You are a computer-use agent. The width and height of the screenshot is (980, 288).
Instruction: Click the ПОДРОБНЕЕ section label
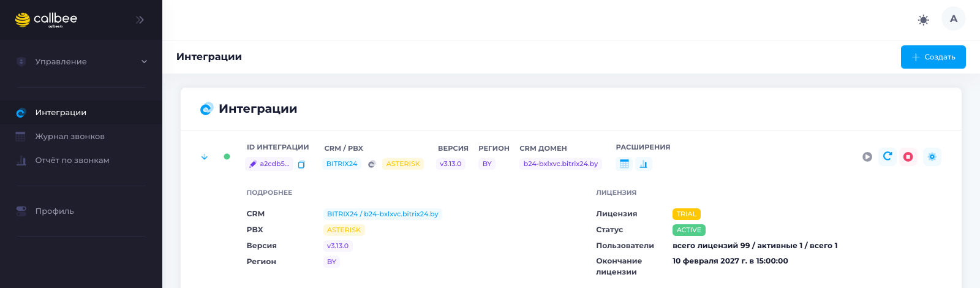point(269,192)
